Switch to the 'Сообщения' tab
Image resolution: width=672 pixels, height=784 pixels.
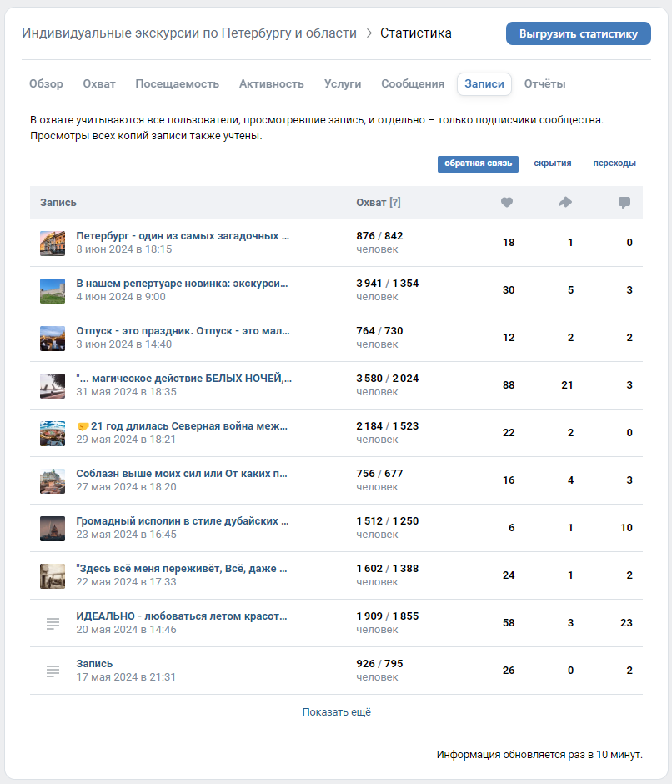coord(413,84)
